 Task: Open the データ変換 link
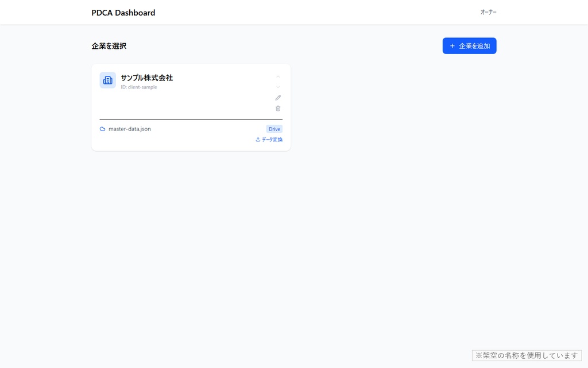(269, 140)
